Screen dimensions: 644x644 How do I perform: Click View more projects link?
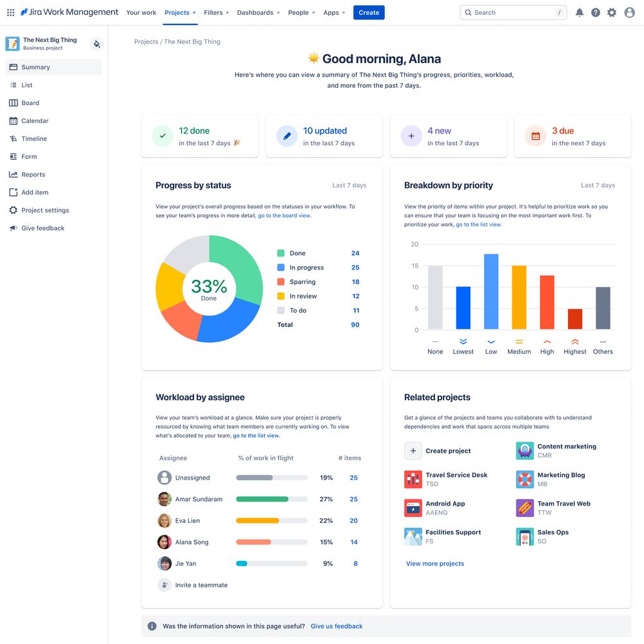coord(435,563)
